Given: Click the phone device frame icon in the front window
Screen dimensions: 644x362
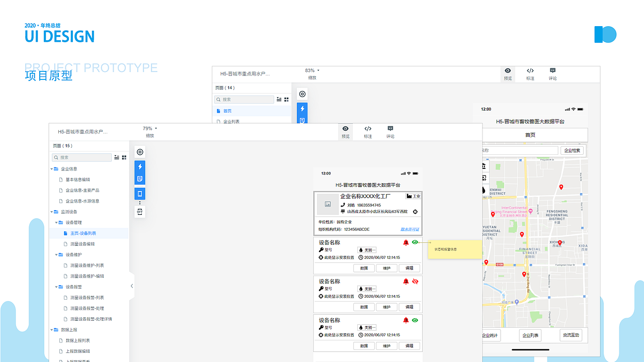Looking at the screenshot, I should [140, 194].
